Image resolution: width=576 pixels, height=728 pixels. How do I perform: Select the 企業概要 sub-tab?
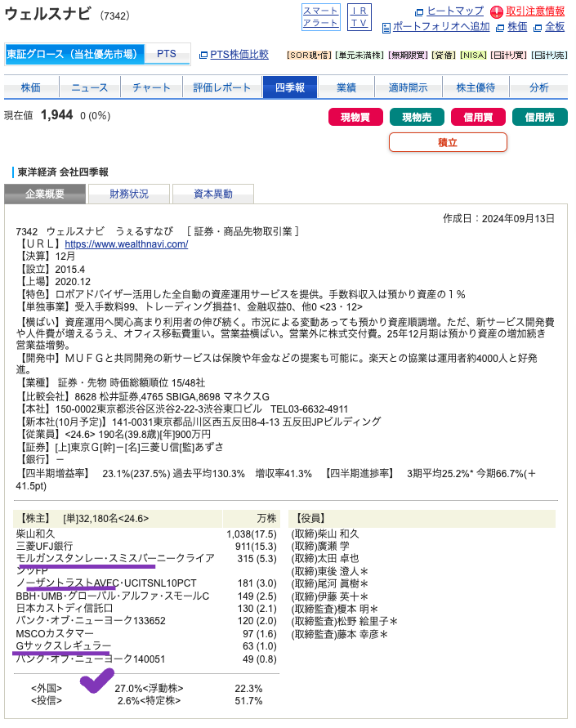(45, 194)
